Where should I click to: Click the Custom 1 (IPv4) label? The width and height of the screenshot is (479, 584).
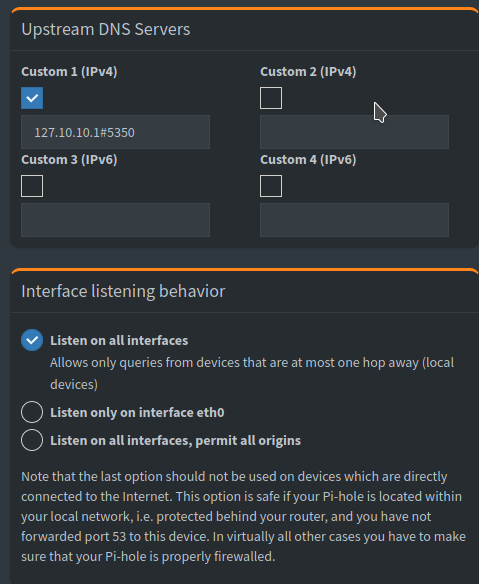click(69, 72)
